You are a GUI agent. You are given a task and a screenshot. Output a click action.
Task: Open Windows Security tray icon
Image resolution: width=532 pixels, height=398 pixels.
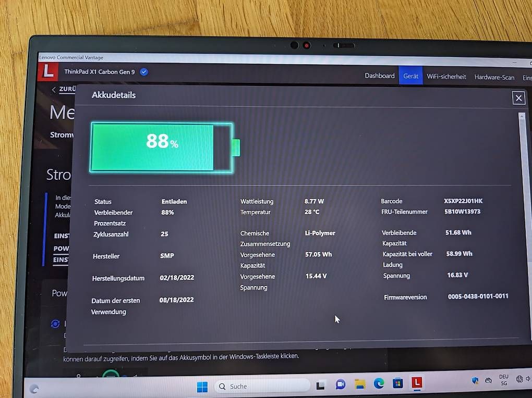[475, 380]
